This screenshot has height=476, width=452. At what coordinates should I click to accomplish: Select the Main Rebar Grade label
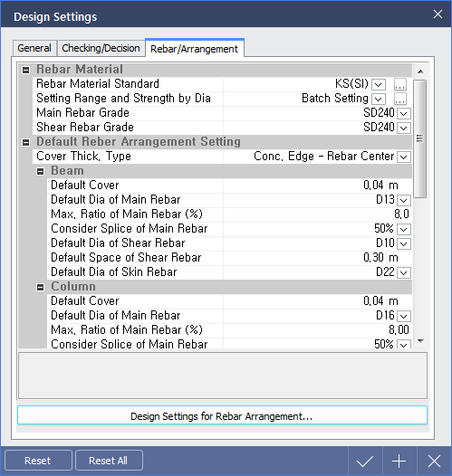82,112
